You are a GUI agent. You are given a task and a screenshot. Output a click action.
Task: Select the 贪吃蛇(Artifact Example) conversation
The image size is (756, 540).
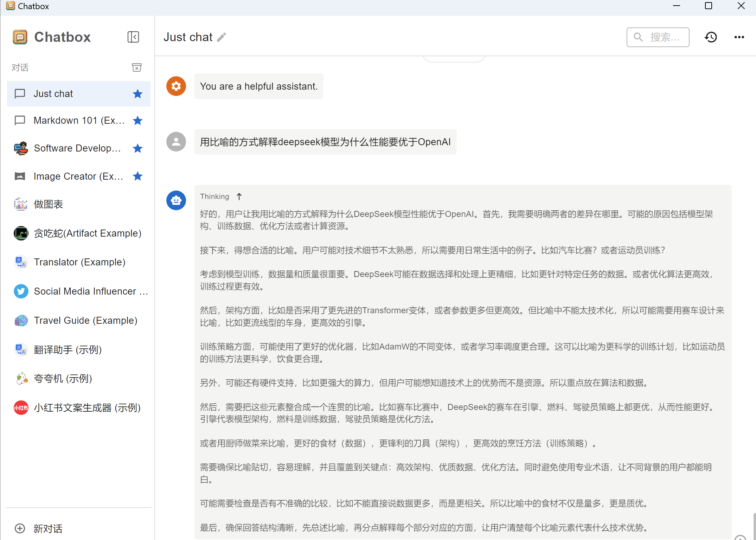(x=87, y=233)
